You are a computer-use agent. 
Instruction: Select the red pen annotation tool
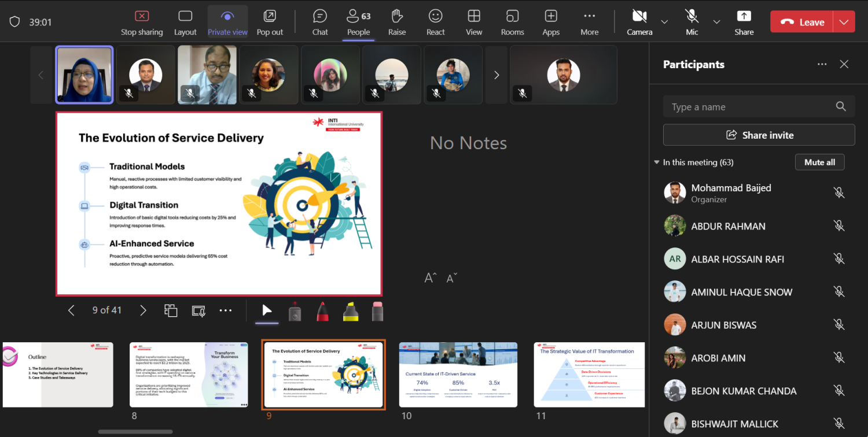[x=323, y=311]
